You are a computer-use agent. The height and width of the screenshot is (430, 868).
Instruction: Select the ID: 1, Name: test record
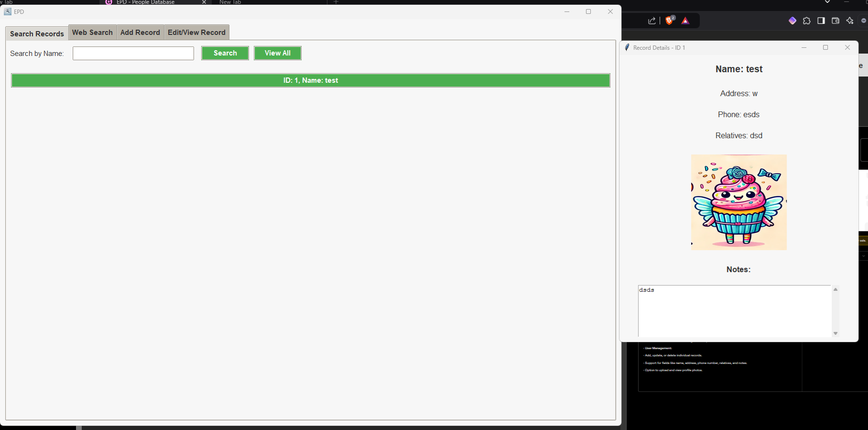[311, 80]
